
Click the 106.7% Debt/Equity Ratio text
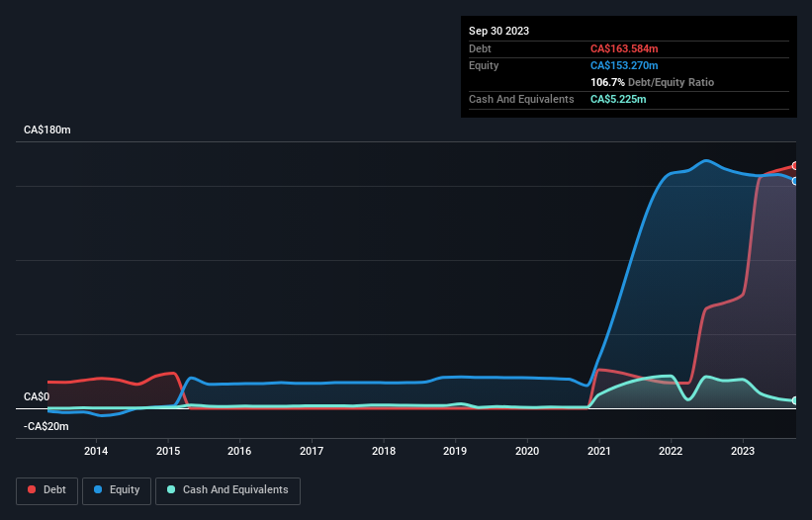click(652, 82)
